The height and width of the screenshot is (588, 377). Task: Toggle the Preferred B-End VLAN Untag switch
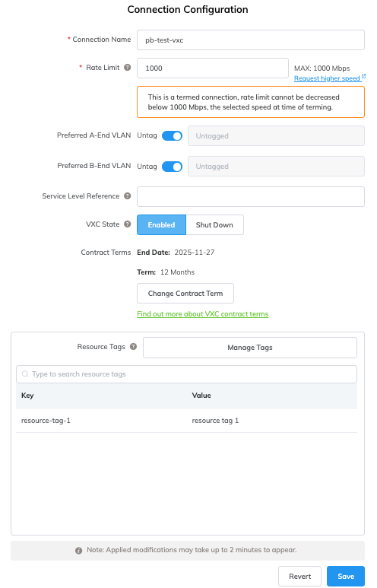[x=172, y=167]
